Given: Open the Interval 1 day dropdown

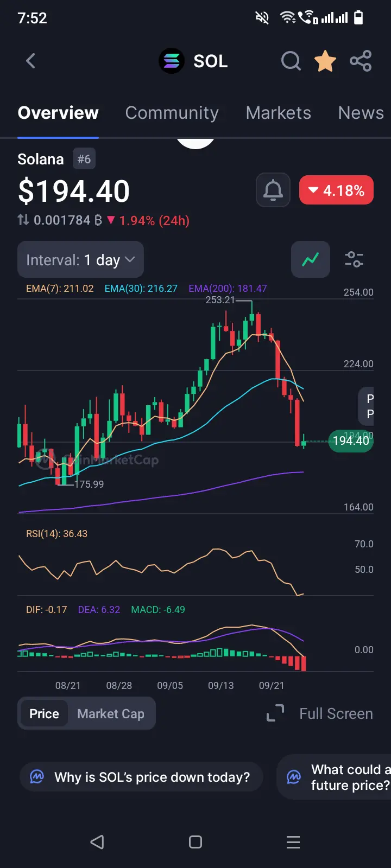Looking at the screenshot, I should 80,259.
